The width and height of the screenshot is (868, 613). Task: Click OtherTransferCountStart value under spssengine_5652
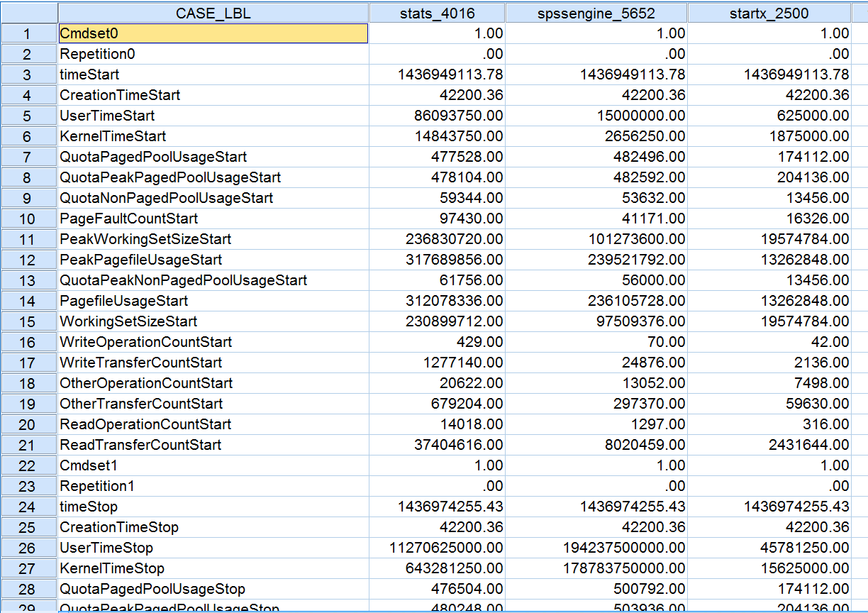pyautogui.click(x=596, y=404)
